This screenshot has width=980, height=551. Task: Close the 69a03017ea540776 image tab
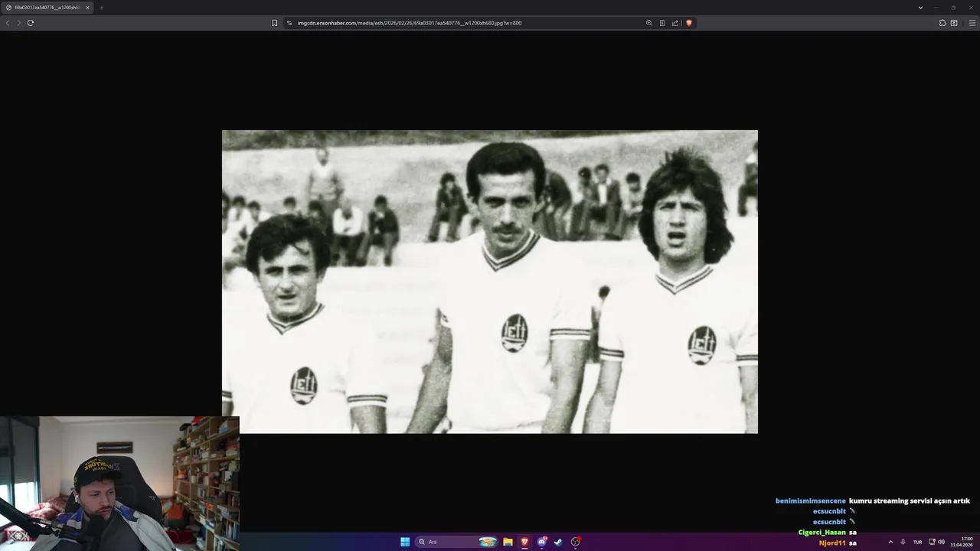pyautogui.click(x=87, y=8)
